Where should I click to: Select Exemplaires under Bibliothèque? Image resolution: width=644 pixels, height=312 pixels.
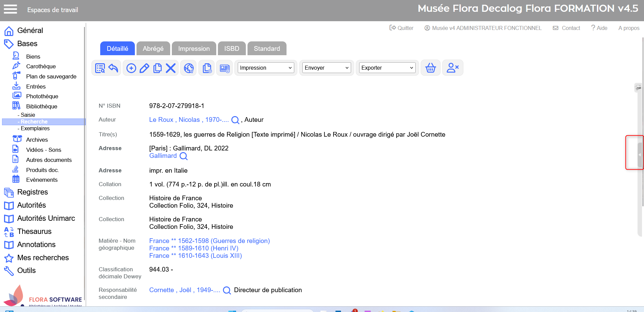pos(35,129)
